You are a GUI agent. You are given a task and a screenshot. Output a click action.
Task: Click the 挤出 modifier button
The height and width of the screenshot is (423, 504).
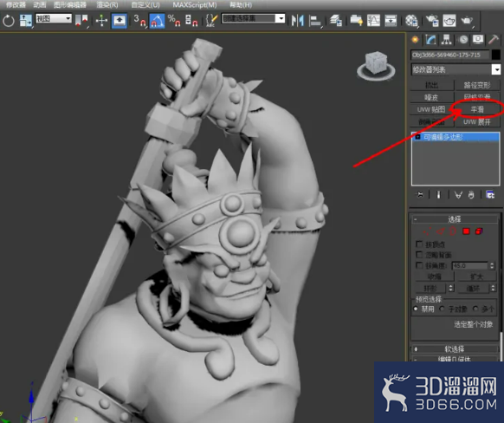pyautogui.click(x=431, y=85)
